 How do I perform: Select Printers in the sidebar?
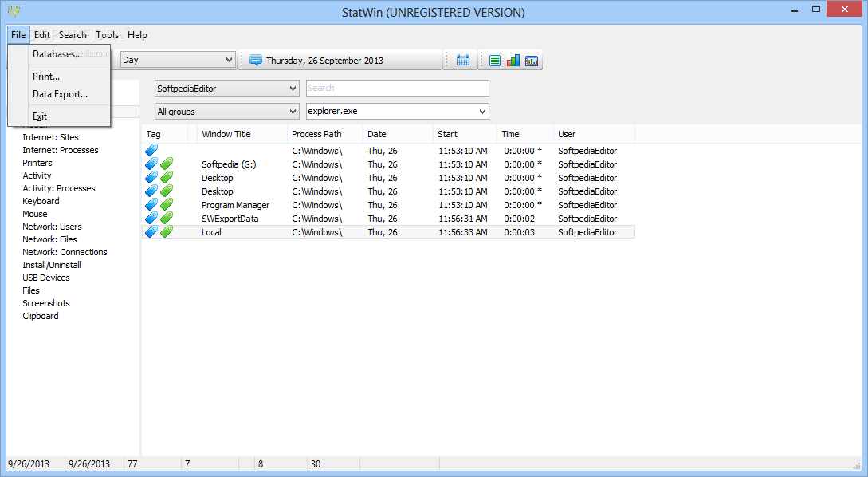click(x=37, y=163)
